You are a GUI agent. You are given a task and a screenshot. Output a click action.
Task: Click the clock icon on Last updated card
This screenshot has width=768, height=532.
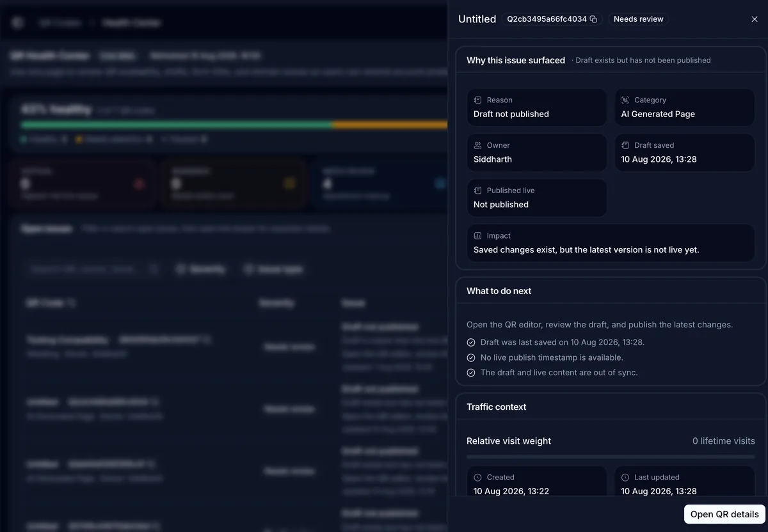click(625, 478)
